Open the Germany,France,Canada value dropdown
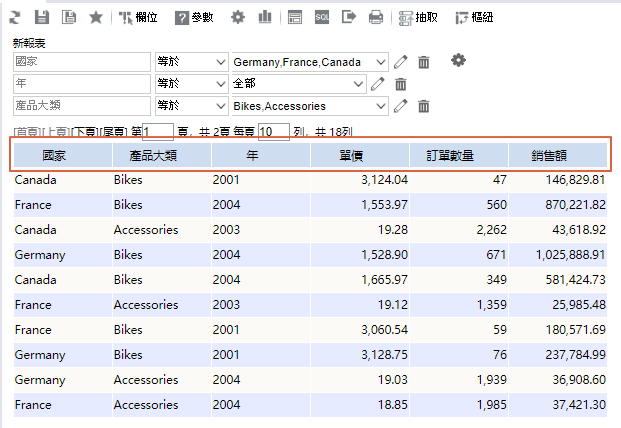621x428 pixels. 308,62
